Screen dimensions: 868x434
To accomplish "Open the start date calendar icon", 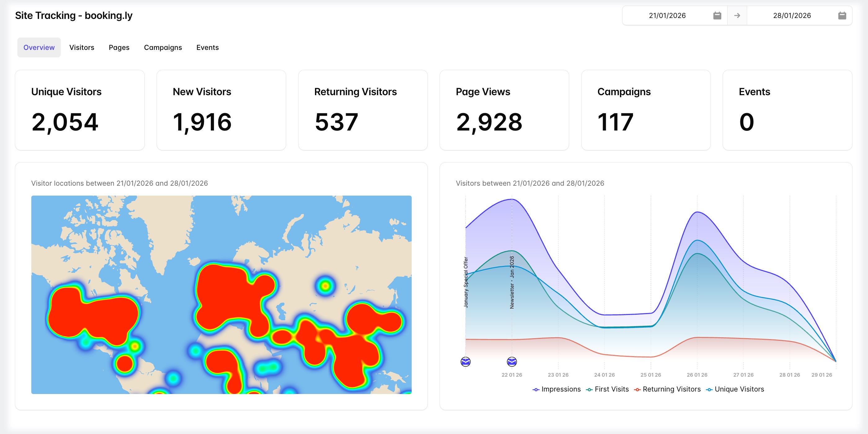I will pyautogui.click(x=717, y=15).
